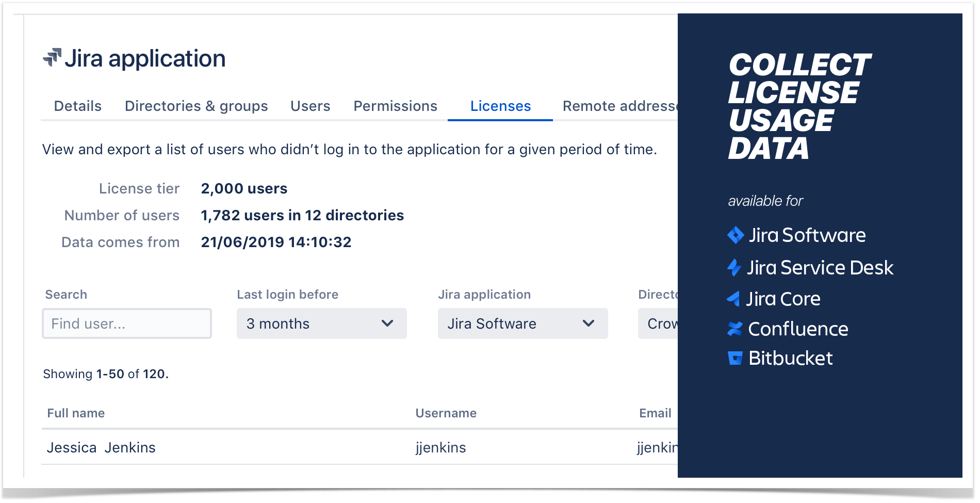
Task: Sort by the Email column header
Action: (x=655, y=413)
